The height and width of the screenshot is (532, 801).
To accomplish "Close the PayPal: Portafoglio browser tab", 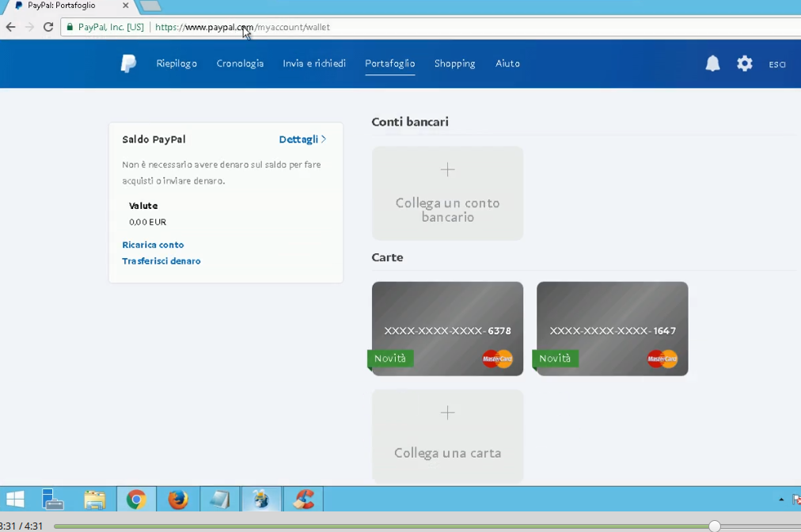I will tap(126, 6).
